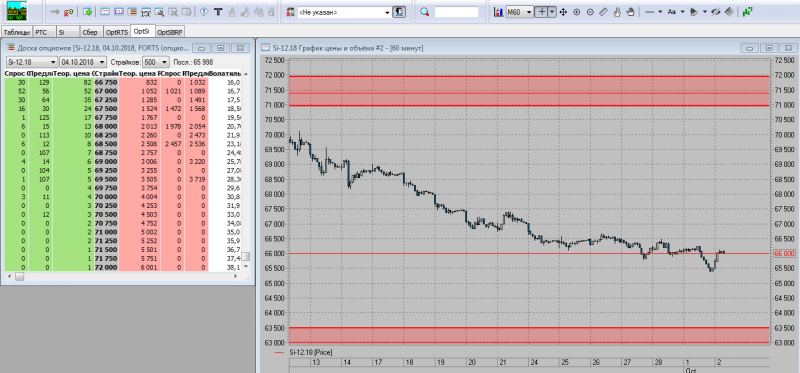Image resolution: width=800 pixels, height=373 pixels.
Task: Click the options board vertical scrollbar thumb
Action: pos(246,256)
